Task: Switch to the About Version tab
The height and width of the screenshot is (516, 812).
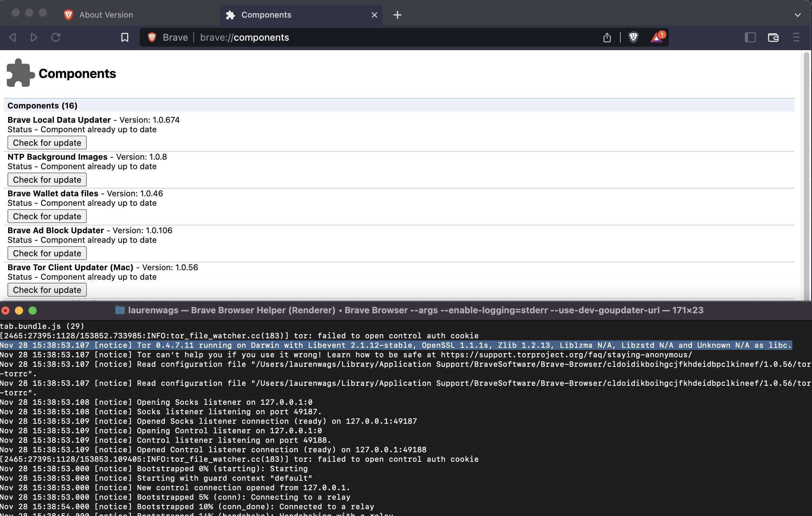Action: [x=106, y=15]
